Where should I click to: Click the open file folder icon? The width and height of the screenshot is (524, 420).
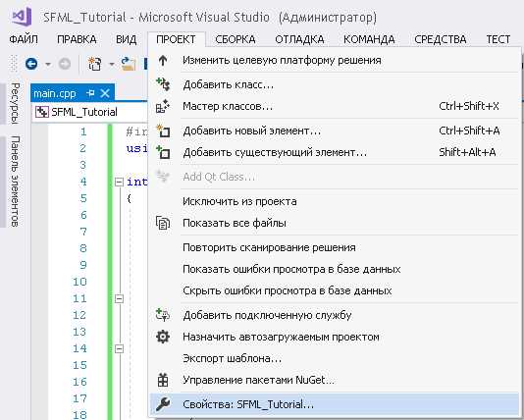coord(128,64)
